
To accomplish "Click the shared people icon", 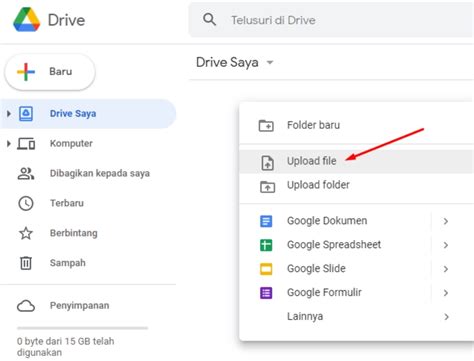I will click(26, 173).
